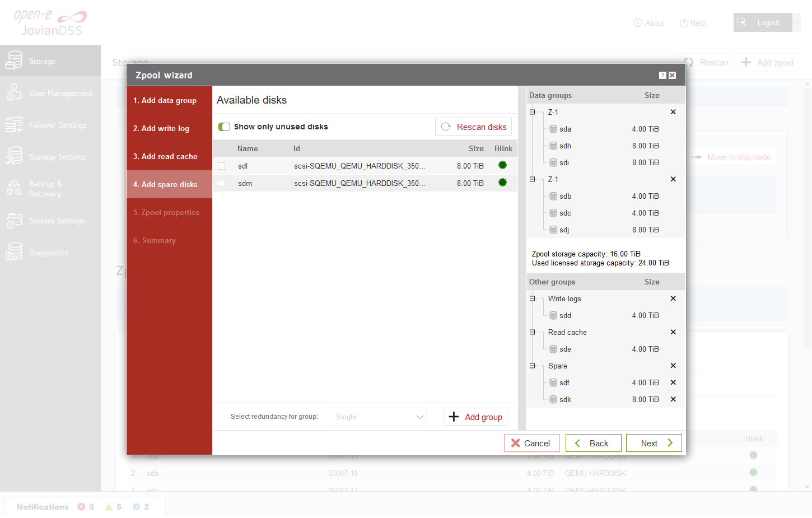
Task: Remove spare disk sdf
Action: (x=673, y=382)
